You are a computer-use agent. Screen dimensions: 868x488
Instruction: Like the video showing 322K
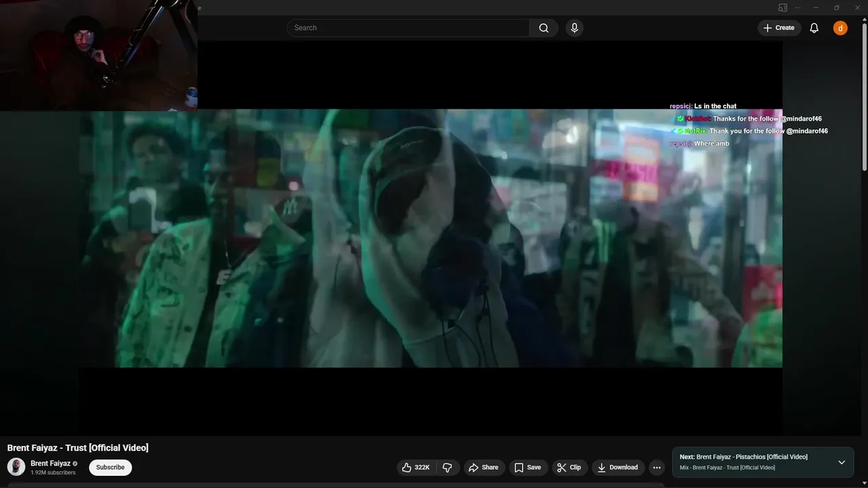click(416, 467)
